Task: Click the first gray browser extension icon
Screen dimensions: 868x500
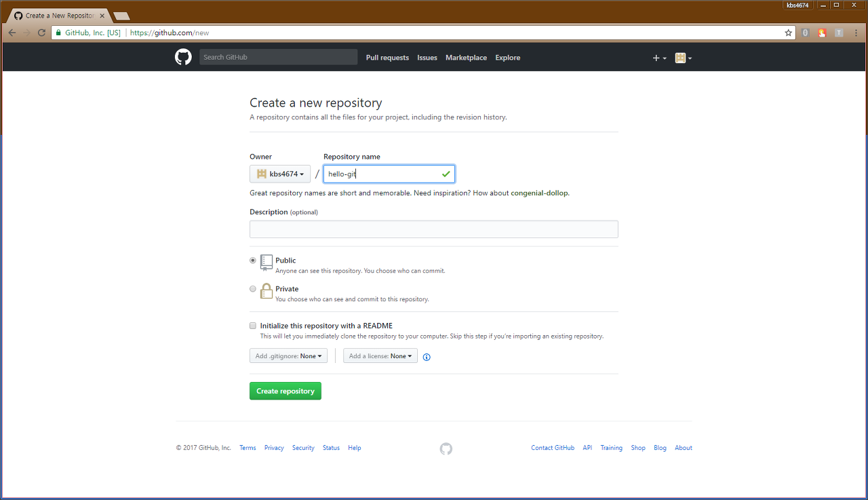Action: click(x=805, y=33)
